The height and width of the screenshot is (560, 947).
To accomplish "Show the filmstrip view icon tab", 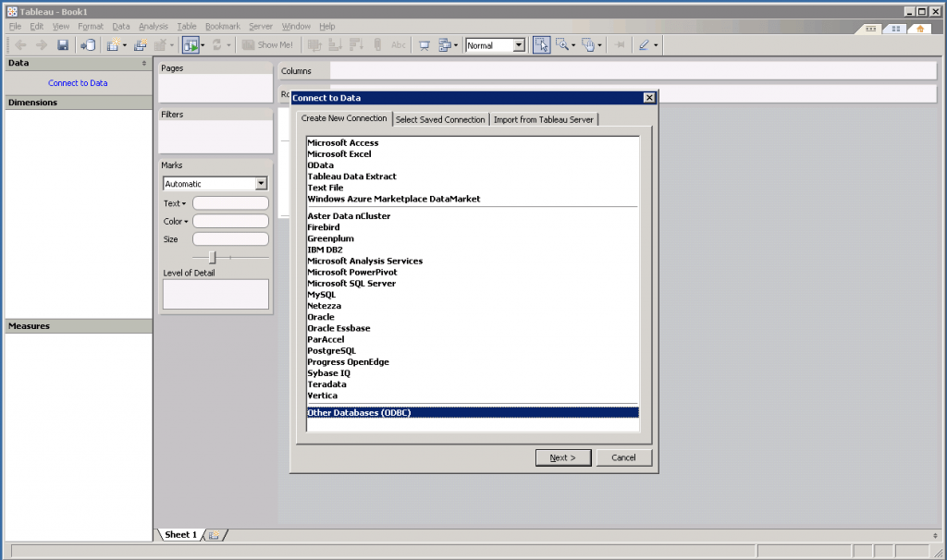I will pyautogui.click(x=869, y=29).
